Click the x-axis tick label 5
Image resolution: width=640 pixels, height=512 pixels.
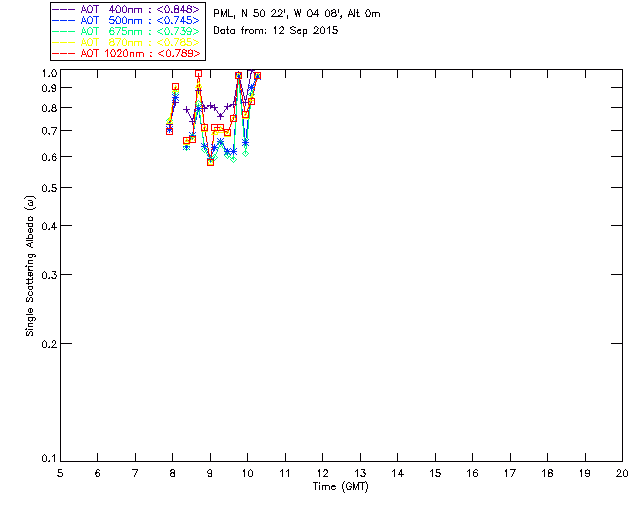pyautogui.click(x=60, y=472)
